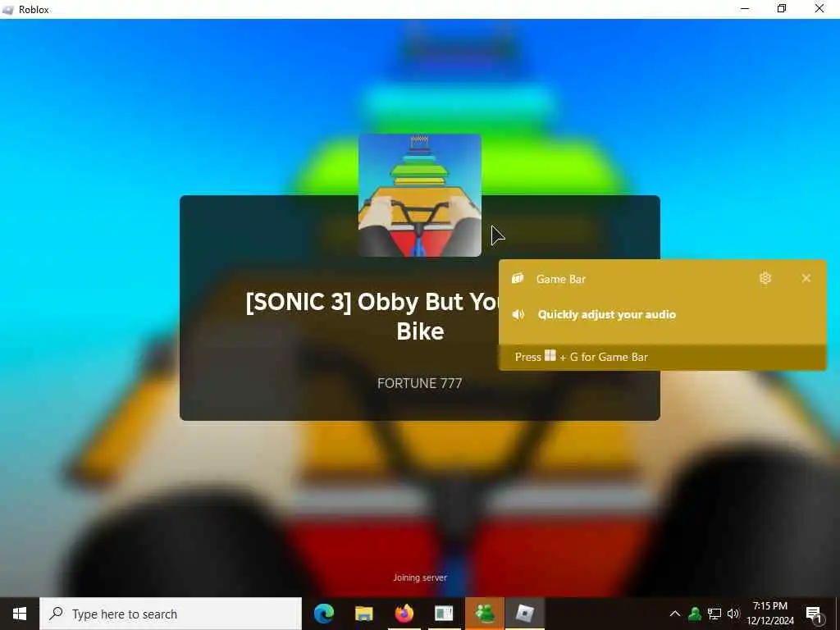Open the Windows Start menu

(20, 614)
